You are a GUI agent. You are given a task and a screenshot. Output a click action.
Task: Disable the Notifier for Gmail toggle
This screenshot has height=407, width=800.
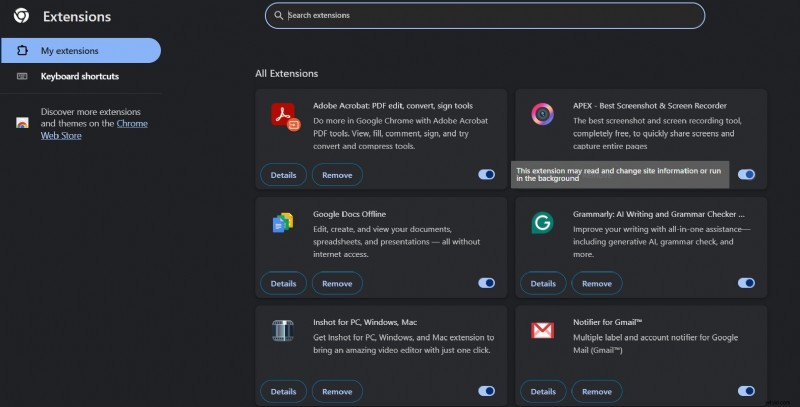pyautogui.click(x=746, y=391)
